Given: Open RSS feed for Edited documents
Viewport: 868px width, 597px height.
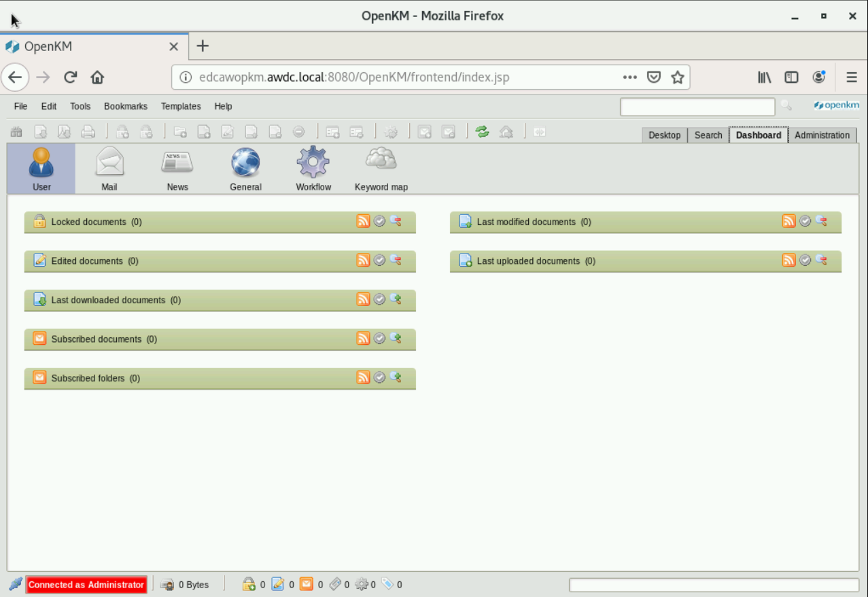Looking at the screenshot, I should pyautogui.click(x=364, y=260).
